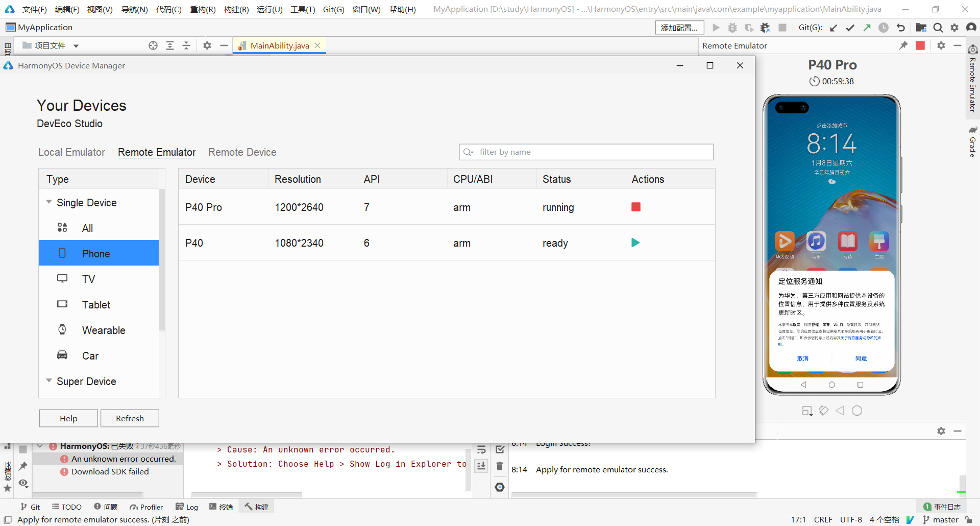This screenshot has width=980, height=526.
Task: Open Project Structure folder icon in the toolbar
Action: (x=921, y=28)
